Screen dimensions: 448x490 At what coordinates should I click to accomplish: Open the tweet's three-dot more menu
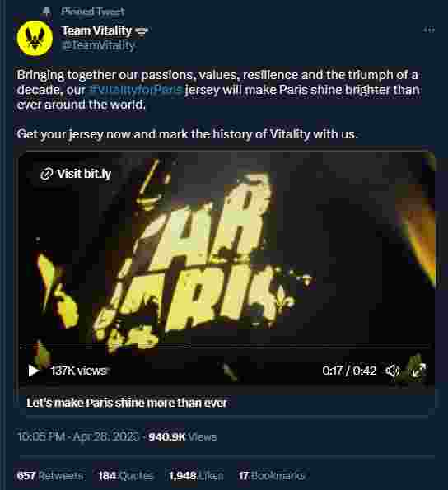429,30
